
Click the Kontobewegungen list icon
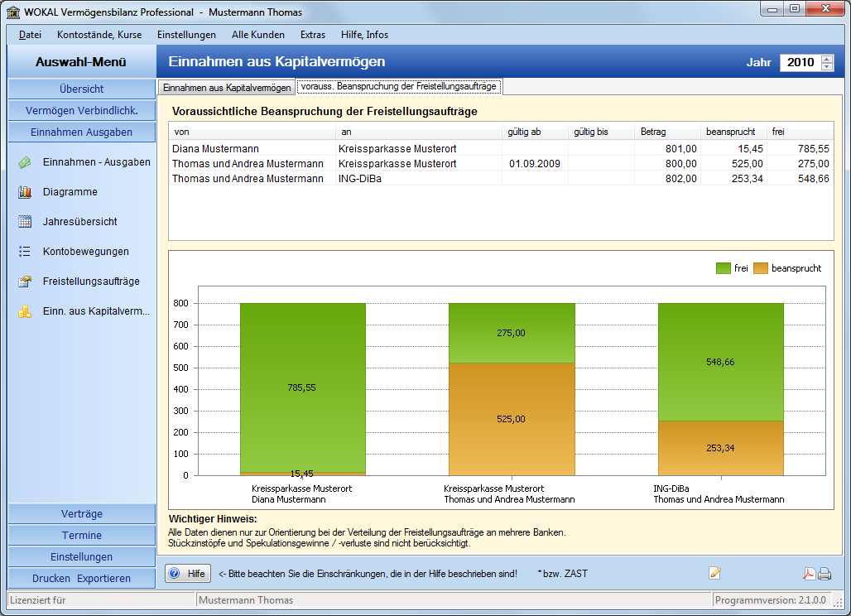[x=25, y=251]
